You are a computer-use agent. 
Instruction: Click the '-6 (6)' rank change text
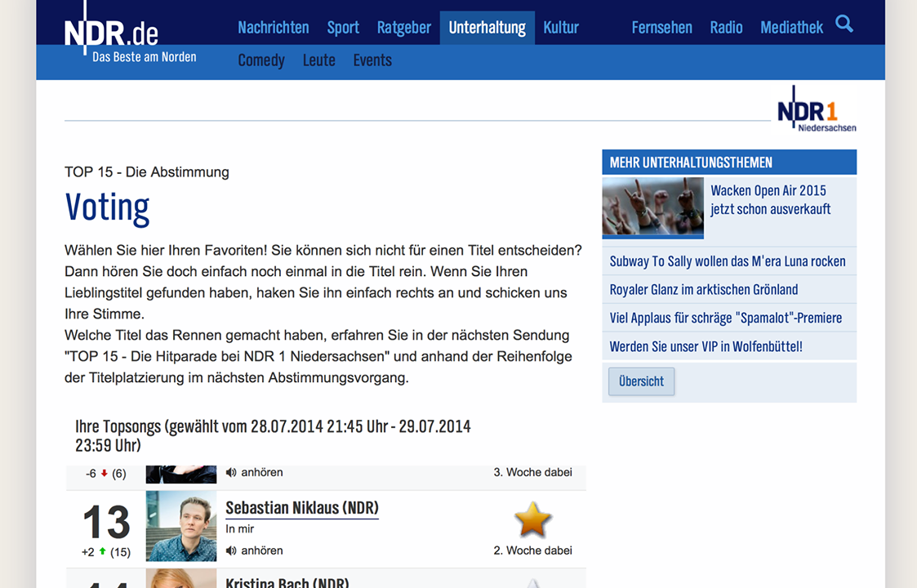point(106,474)
